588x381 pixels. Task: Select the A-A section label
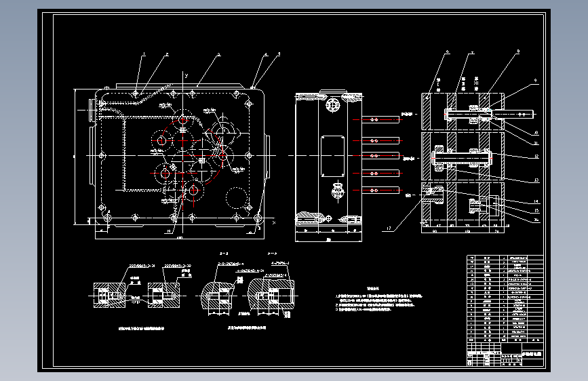click(272, 254)
